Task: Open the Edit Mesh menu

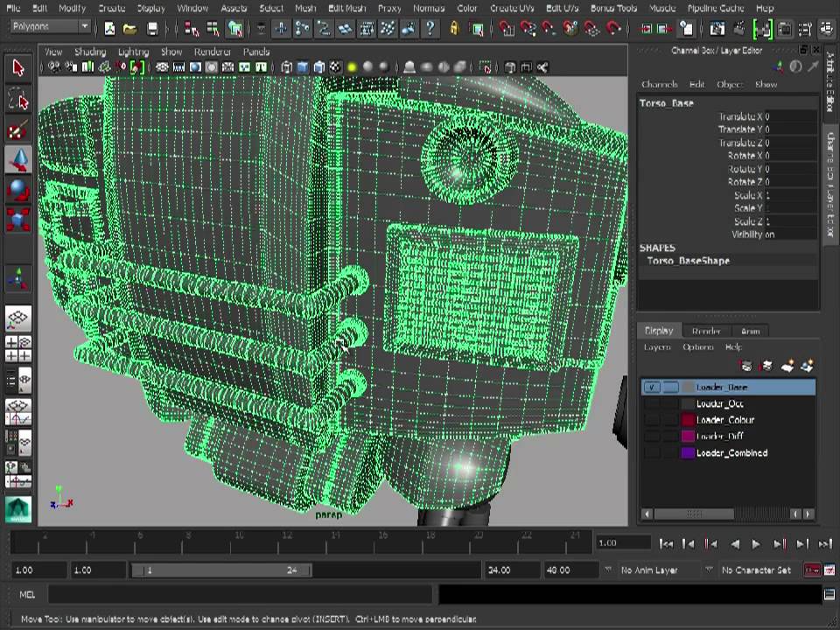Action: coord(346,8)
